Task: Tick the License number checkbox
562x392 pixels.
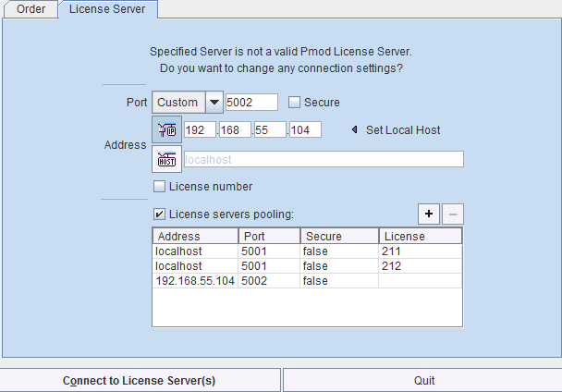Action: (159, 187)
